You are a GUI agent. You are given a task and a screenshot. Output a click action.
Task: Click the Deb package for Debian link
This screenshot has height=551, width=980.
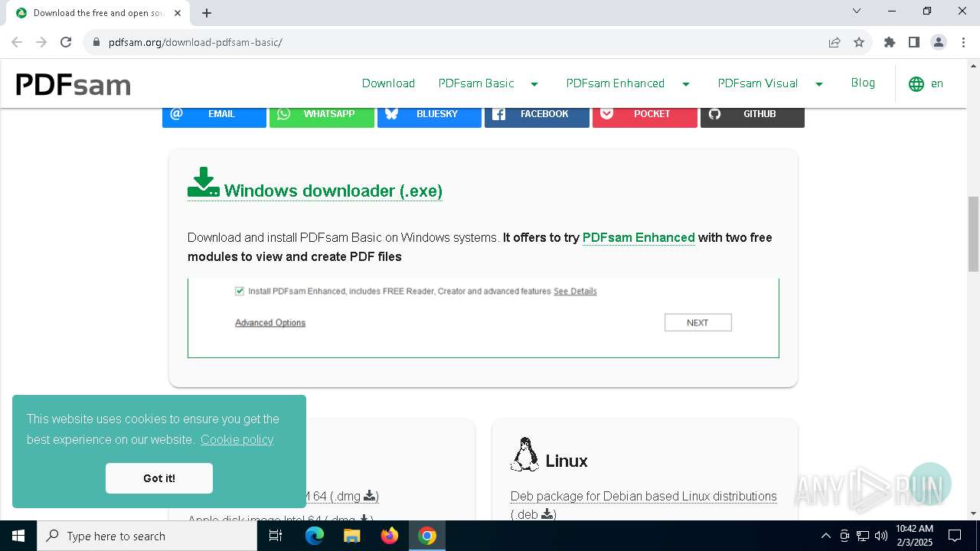point(644,496)
